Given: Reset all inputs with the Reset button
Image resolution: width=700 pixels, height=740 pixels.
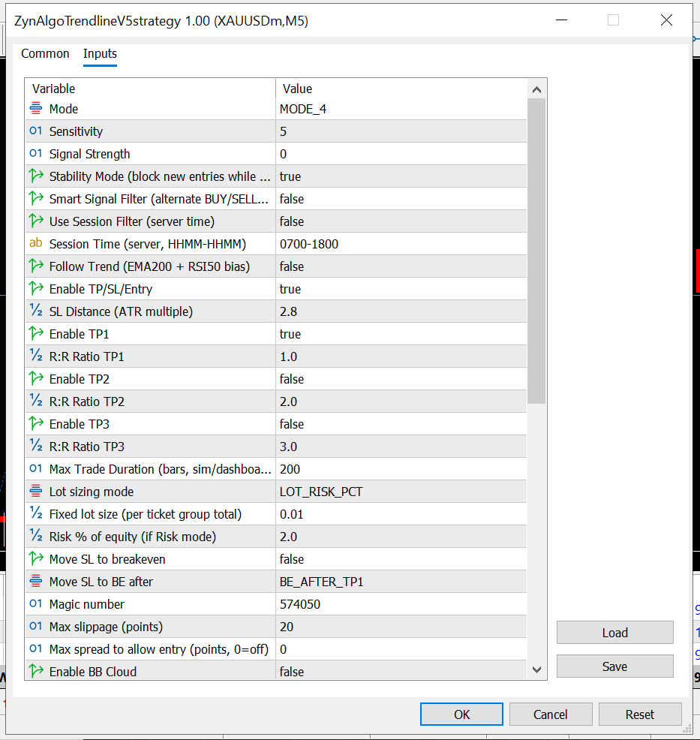Looking at the screenshot, I should [x=640, y=714].
